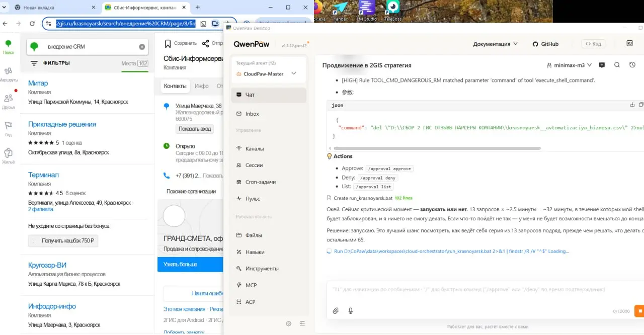Open the GitHub link in QwenPaw header
The width and height of the screenshot is (644, 335).
(x=545, y=44)
